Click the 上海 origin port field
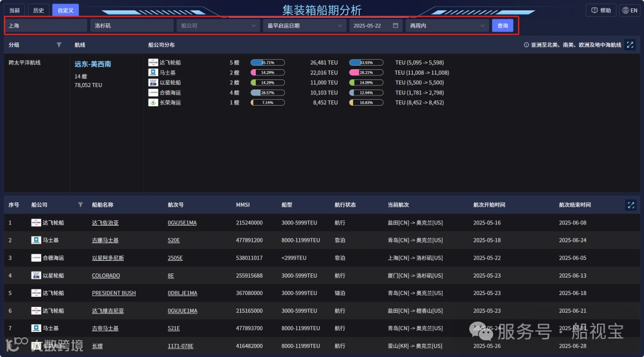Image resolution: width=644 pixels, height=357 pixels. pyautogui.click(x=46, y=26)
